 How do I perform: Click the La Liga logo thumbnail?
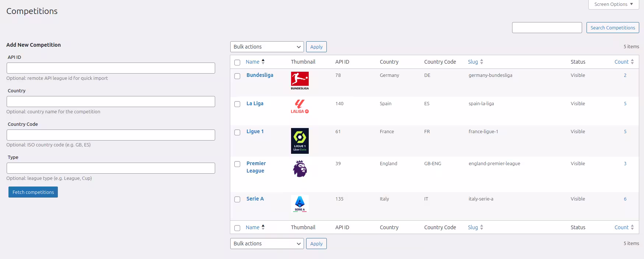coord(300,106)
